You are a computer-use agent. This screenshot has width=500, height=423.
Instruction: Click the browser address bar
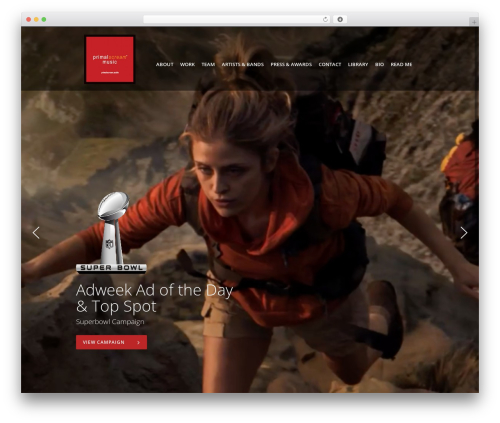[237, 19]
